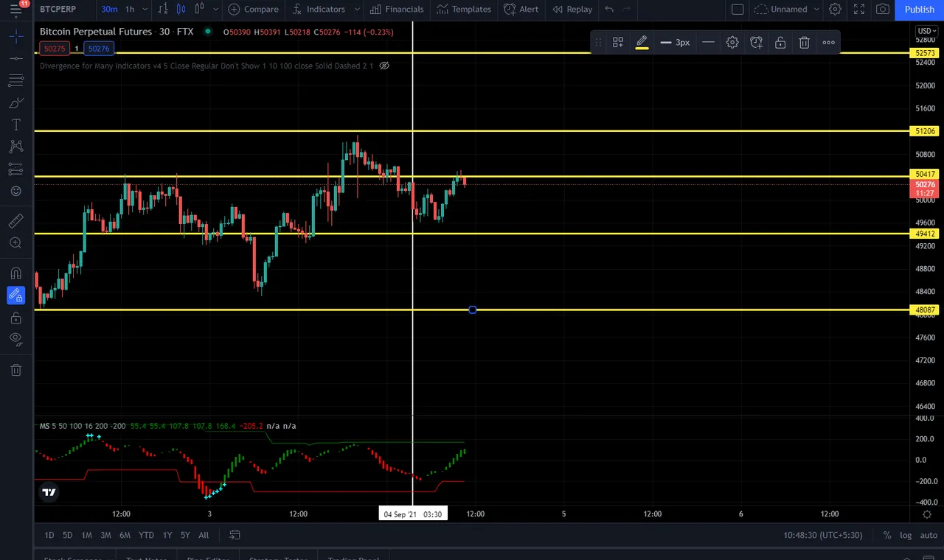Open the chart patterns tool

[x=16, y=147]
